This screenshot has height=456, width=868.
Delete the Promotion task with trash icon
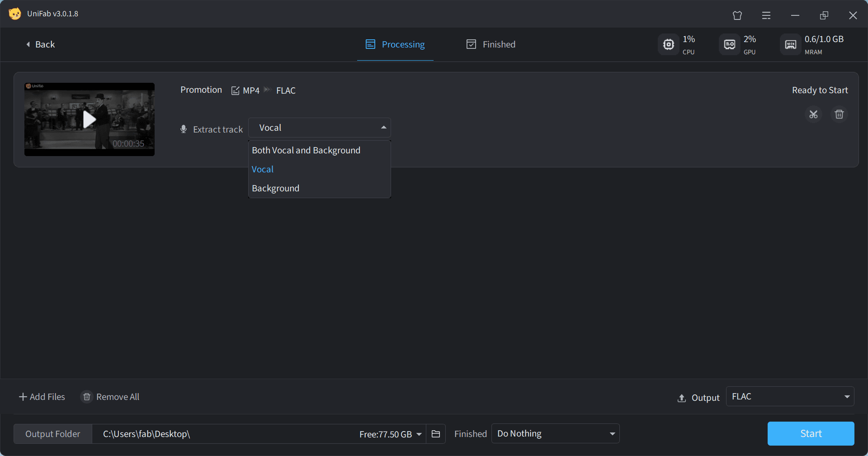[839, 114]
